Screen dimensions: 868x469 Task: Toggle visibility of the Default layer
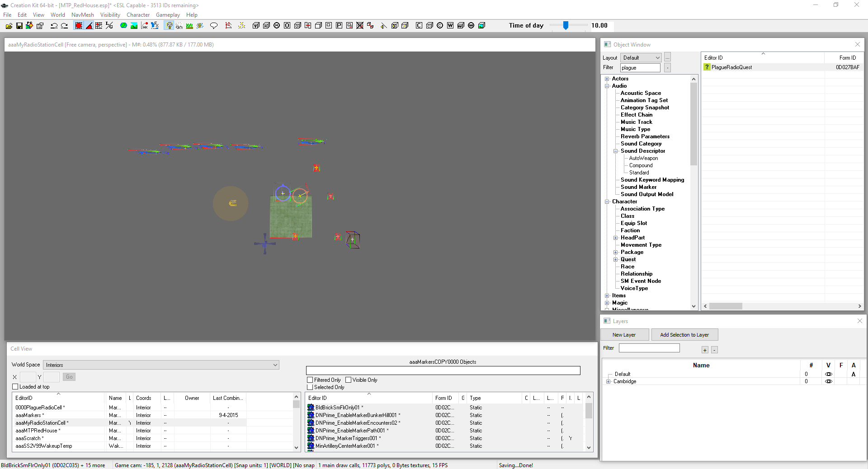[829, 374]
